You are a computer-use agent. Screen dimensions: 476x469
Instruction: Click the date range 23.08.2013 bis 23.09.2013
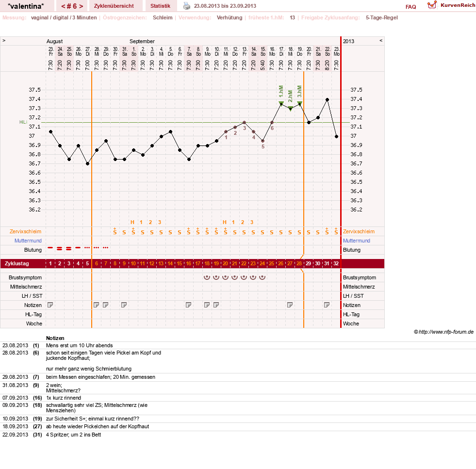pos(225,6)
